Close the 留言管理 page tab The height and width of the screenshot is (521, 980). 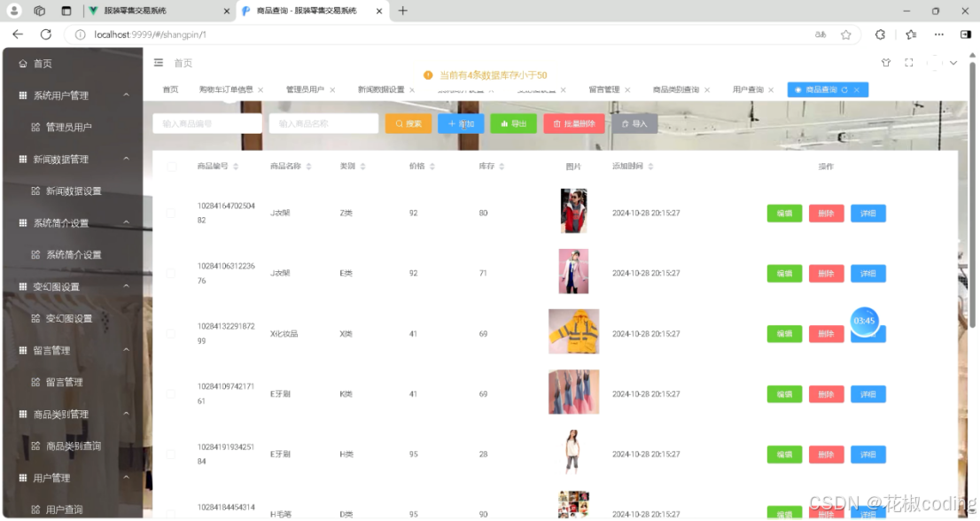tap(627, 90)
